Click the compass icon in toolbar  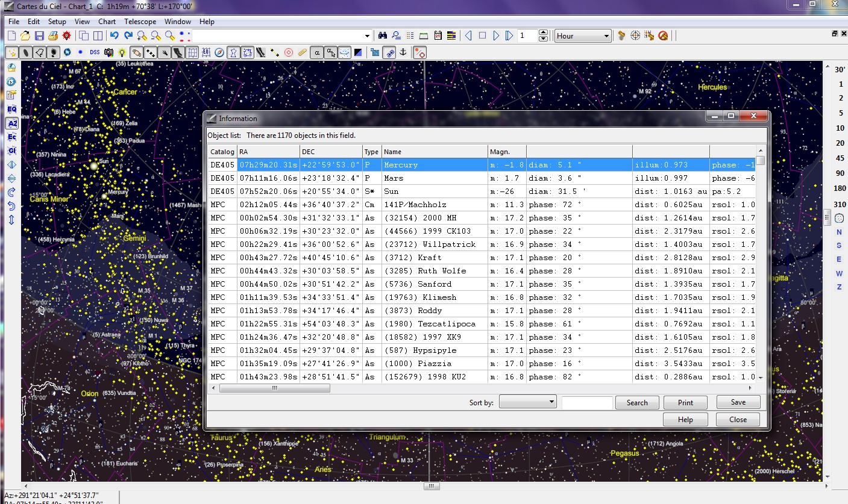pyautogui.click(x=219, y=52)
